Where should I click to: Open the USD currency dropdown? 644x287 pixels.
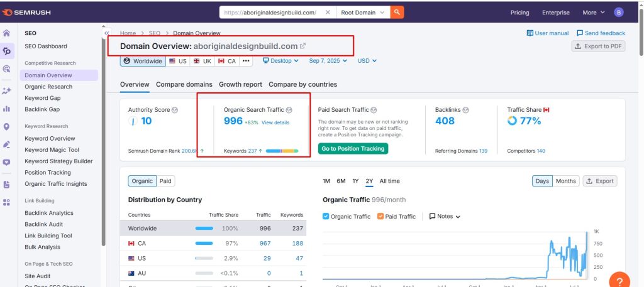tap(367, 61)
